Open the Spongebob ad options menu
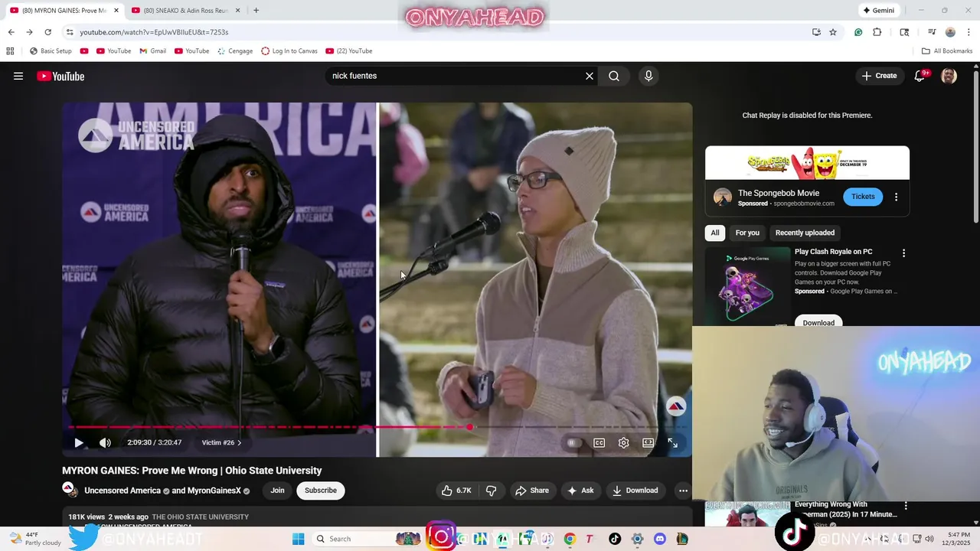 coord(896,197)
